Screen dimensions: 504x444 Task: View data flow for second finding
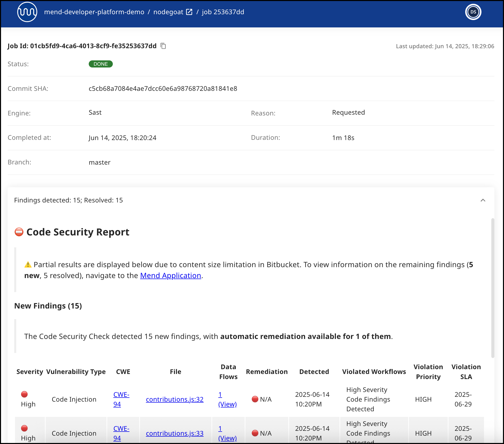[227, 438]
